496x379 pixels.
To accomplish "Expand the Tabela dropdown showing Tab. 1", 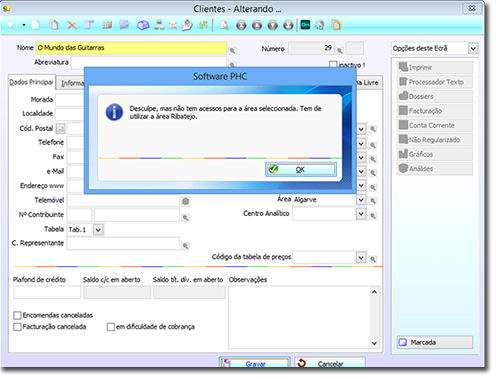I will coord(98,230).
